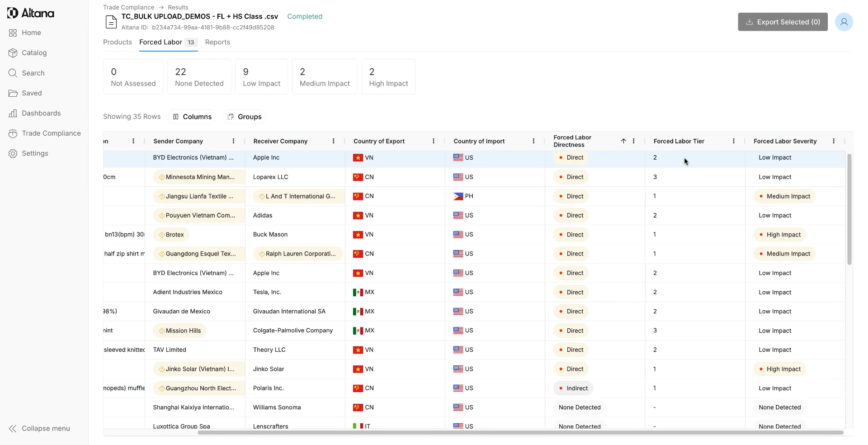Image resolution: width=868 pixels, height=445 pixels.
Task: Open Sender Company column options menu
Action: 233,141
